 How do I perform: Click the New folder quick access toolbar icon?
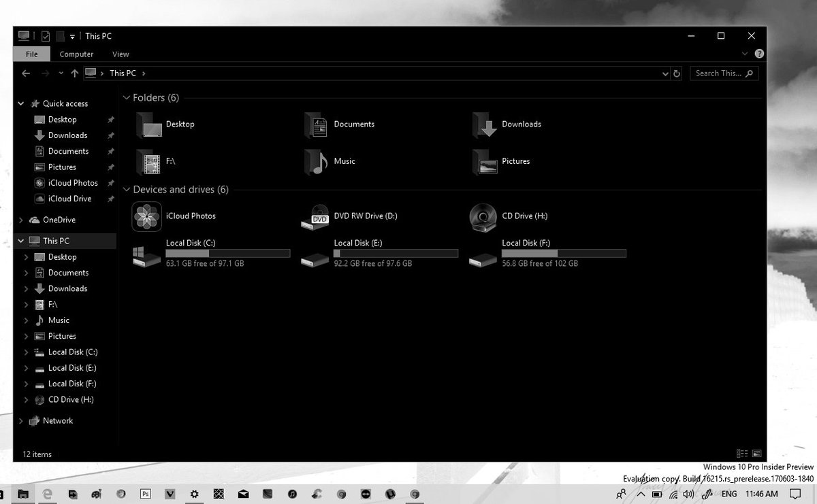tap(60, 36)
